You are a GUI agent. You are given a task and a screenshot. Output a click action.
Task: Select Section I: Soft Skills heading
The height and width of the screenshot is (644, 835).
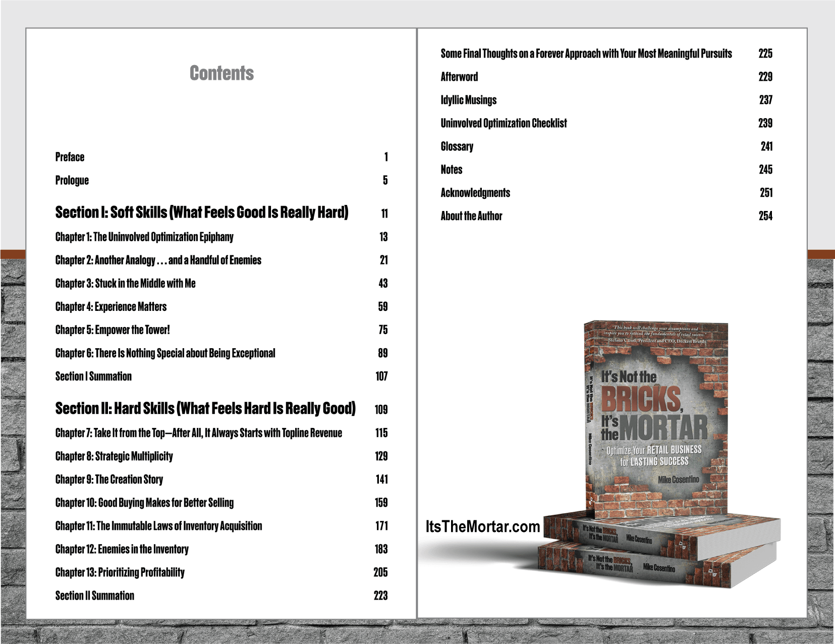201,212
